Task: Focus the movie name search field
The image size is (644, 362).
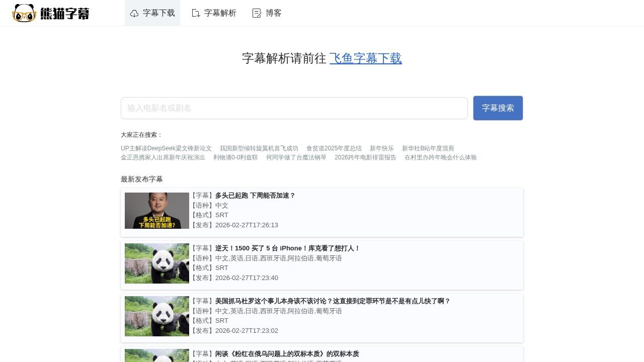Action: coord(294,108)
